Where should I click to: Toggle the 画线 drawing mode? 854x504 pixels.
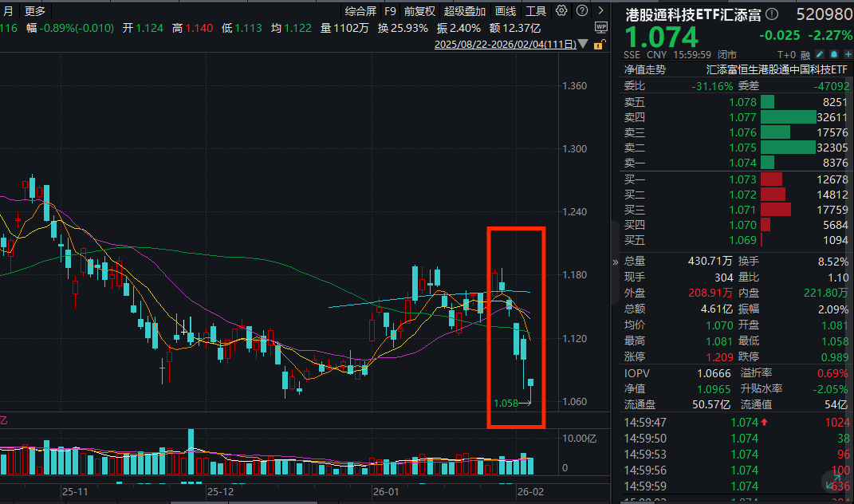coord(506,11)
